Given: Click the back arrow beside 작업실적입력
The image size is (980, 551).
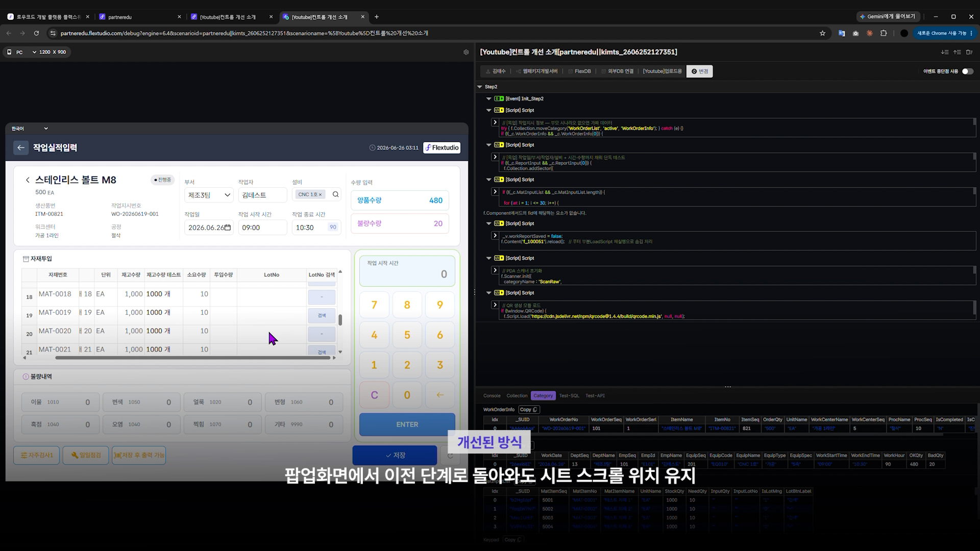Looking at the screenshot, I should click(20, 148).
